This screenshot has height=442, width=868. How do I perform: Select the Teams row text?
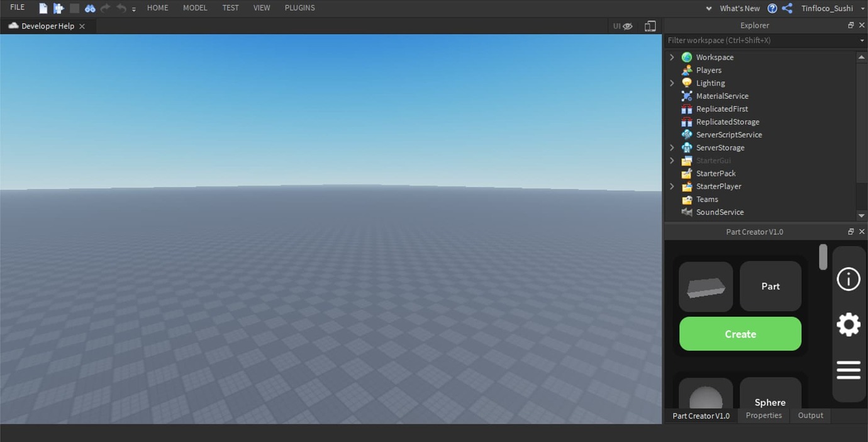[707, 199]
